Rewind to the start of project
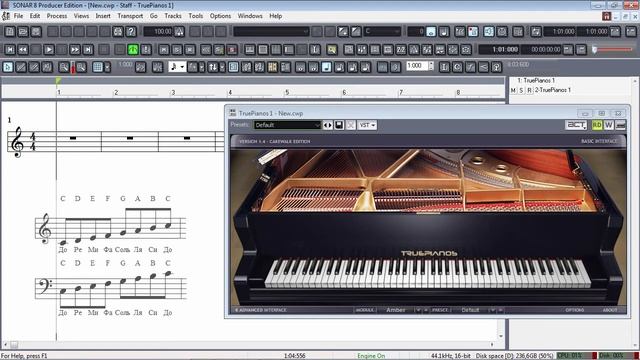This screenshot has height=360, width=640. (x=10, y=50)
